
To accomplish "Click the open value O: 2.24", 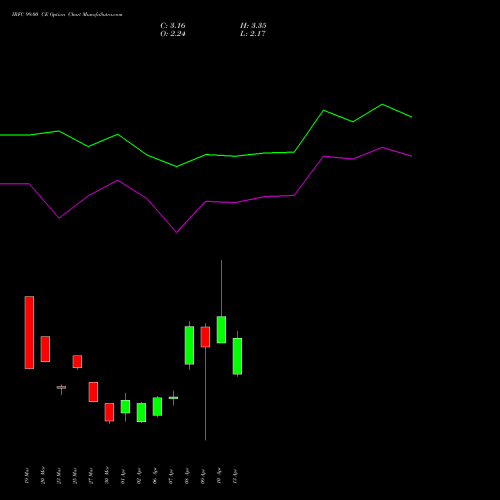I will tap(173, 34).
